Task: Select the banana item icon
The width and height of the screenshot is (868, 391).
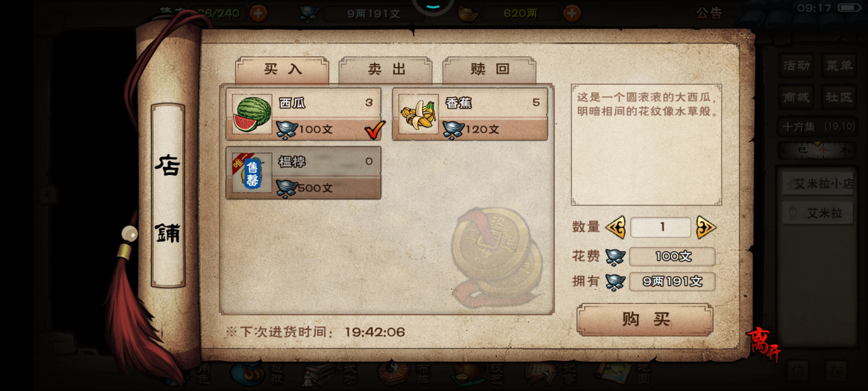Action: (418, 114)
